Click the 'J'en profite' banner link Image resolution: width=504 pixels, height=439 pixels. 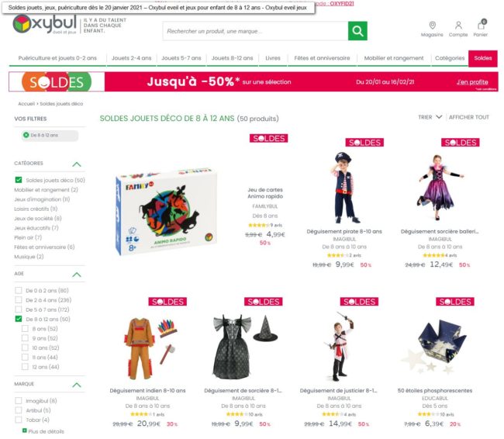[x=472, y=82]
